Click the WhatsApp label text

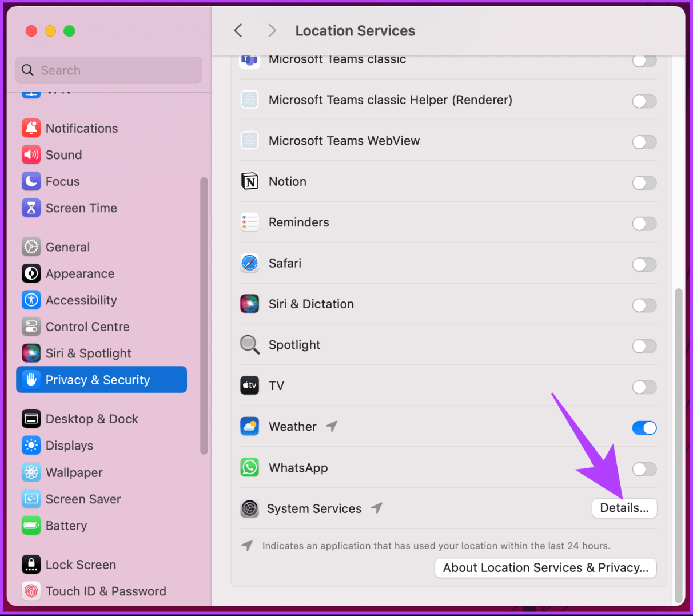(x=298, y=468)
